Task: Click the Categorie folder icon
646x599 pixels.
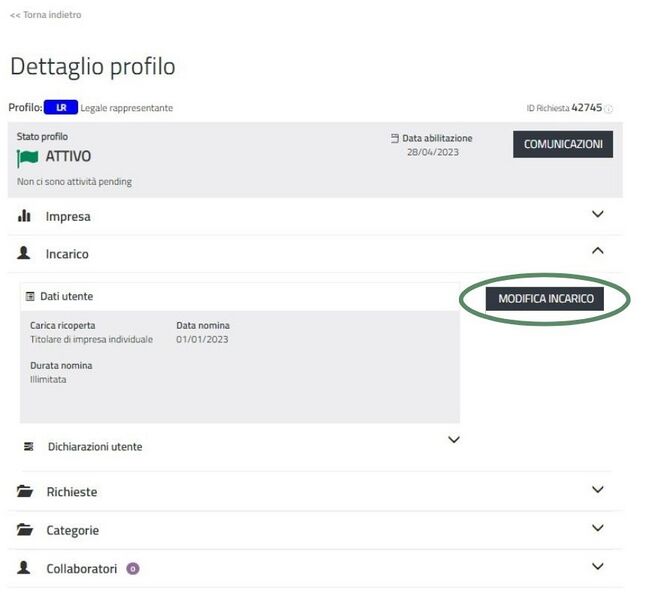Action: coord(25,530)
